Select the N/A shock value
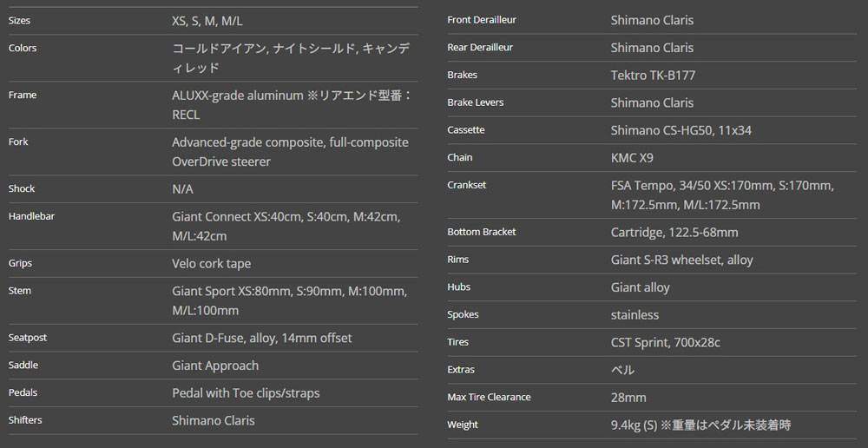Screen dimensions: 868x448 point(182,189)
